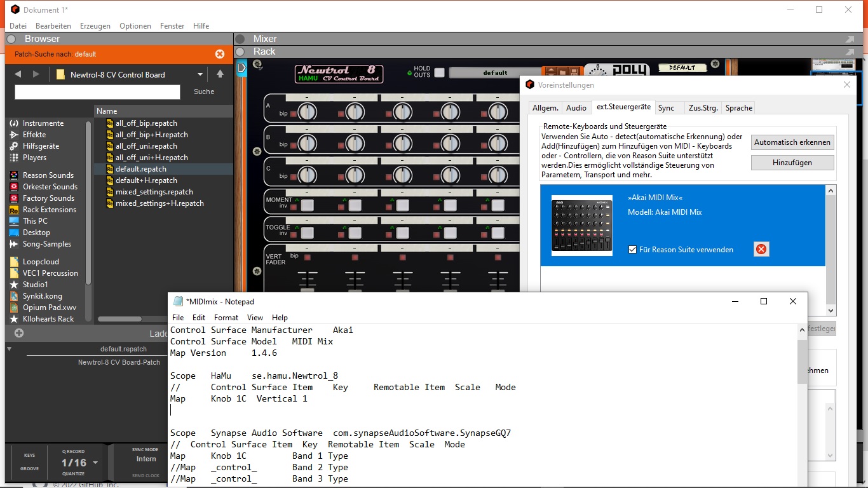The image size is (868, 488).
Task: Go up one folder level in Browser
Action: [220, 74]
